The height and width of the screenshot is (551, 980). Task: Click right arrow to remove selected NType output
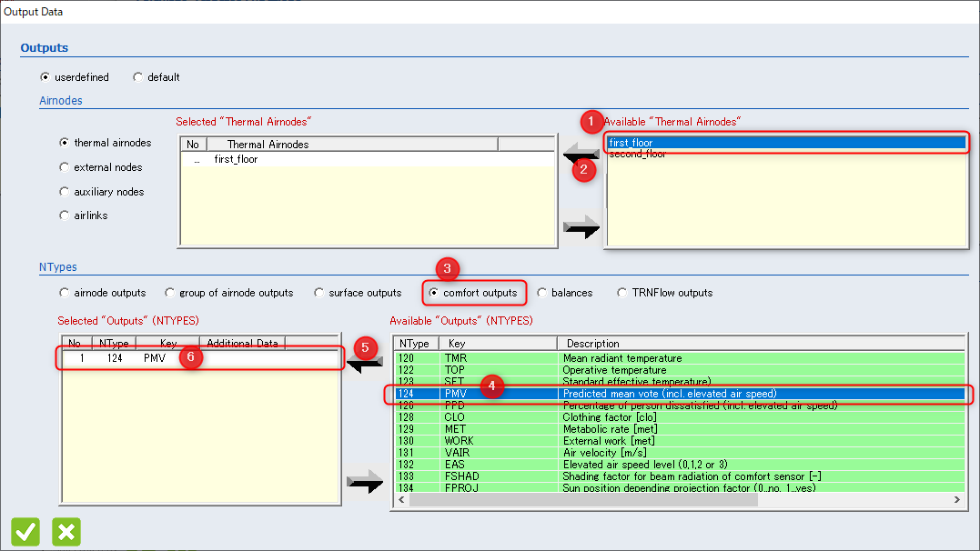click(x=364, y=481)
